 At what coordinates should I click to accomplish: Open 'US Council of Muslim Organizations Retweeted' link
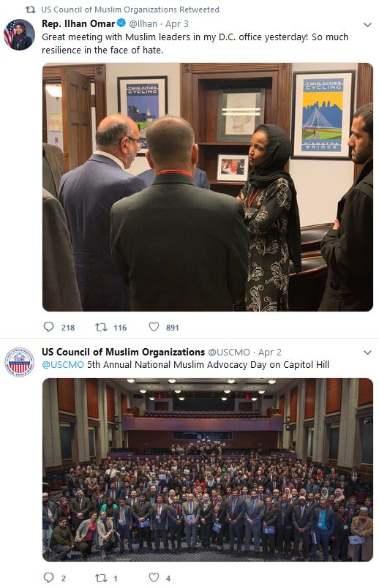130,10
